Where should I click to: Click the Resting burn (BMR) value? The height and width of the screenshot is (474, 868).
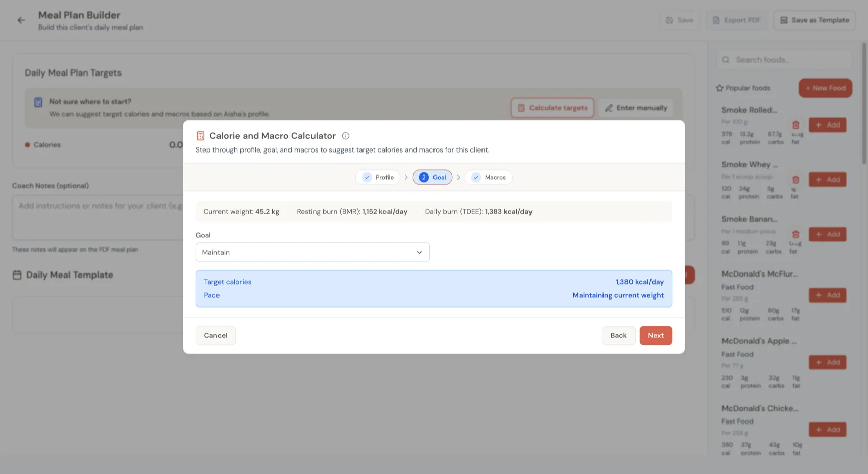click(385, 212)
